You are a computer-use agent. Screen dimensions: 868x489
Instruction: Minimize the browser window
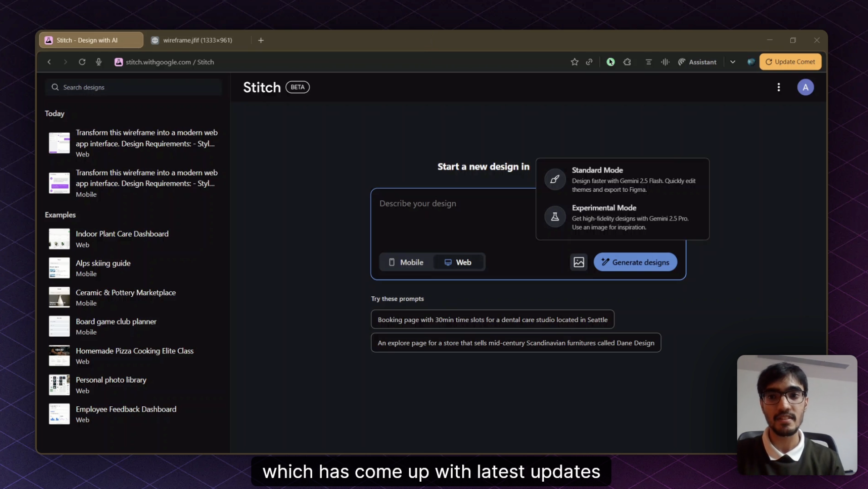coord(769,40)
